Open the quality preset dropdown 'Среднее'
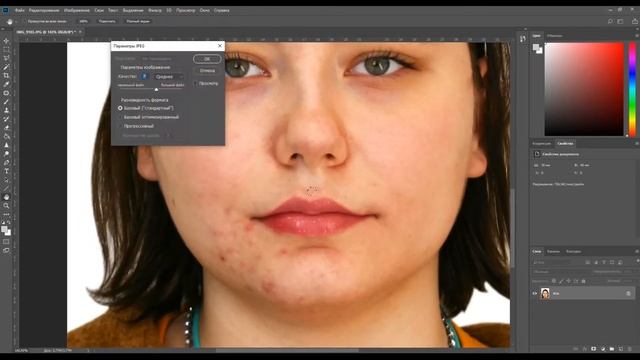Image resolution: width=640 pixels, height=360 pixels. tap(169, 77)
